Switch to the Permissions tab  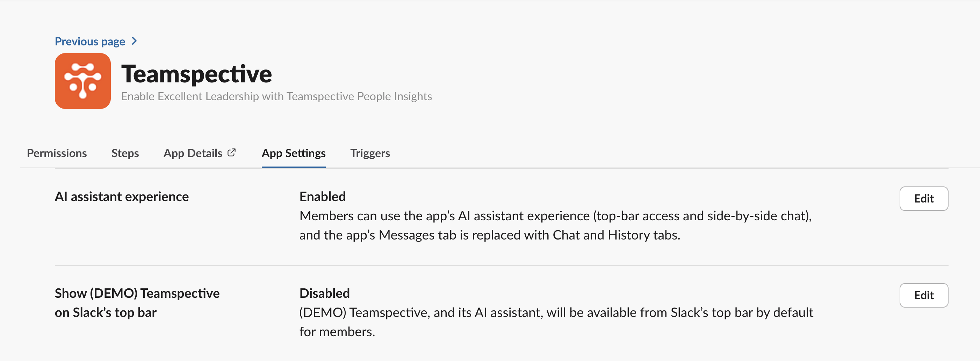coord(57,153)
